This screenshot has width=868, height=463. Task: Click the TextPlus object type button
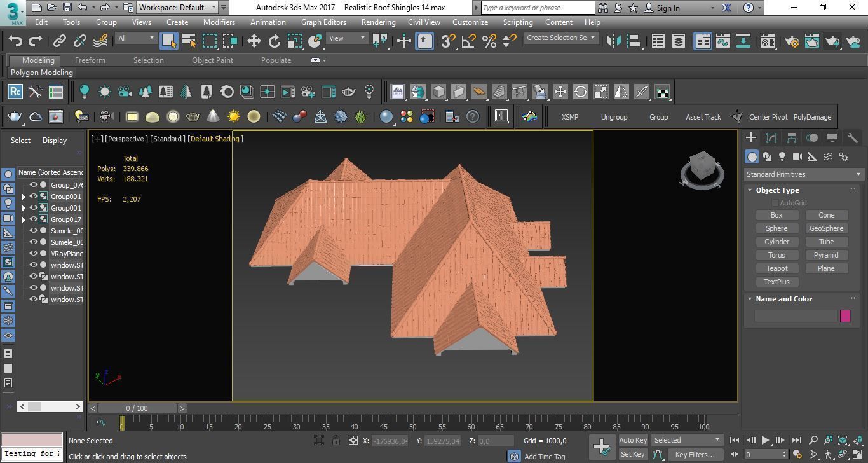tap(776, 282)
